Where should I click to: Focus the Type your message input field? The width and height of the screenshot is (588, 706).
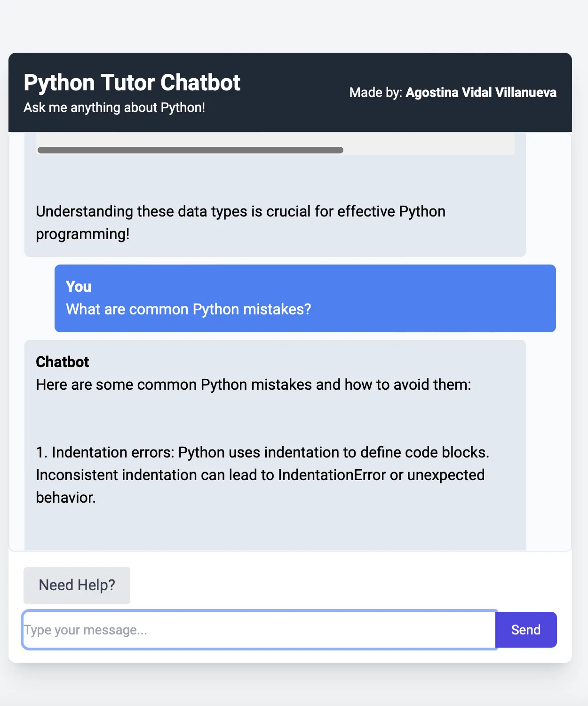coord(259,630)
